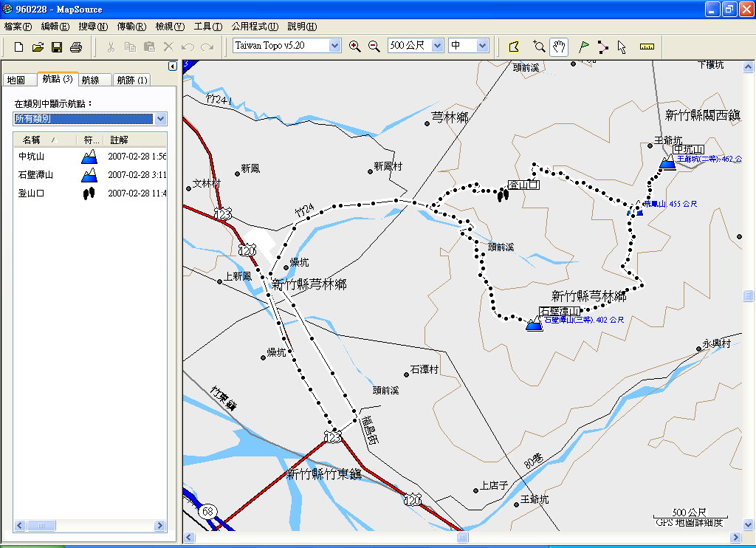Image resolution: width=756 pixels, height=548 pixels.
Task: Click the map vertical scrollbar down arrow
Action: click(x=749, y=524)
